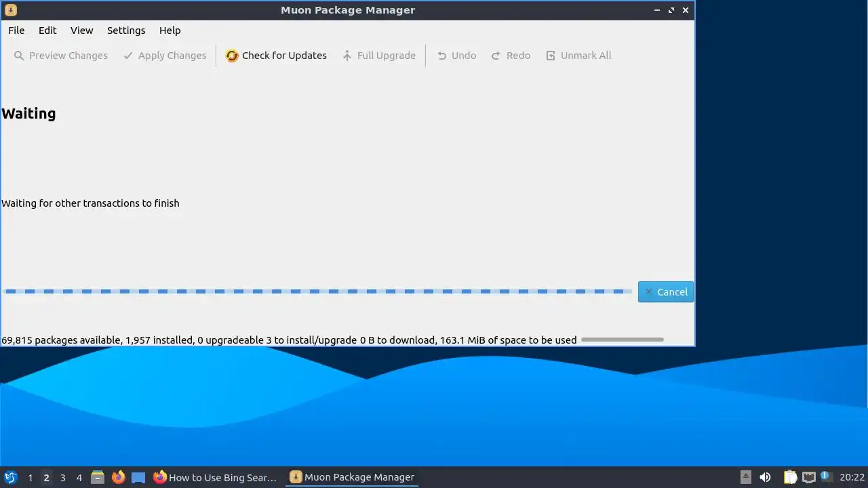Open the Edit menu
The width and height of the screenshot is (868, 488).
click(47, 30)
